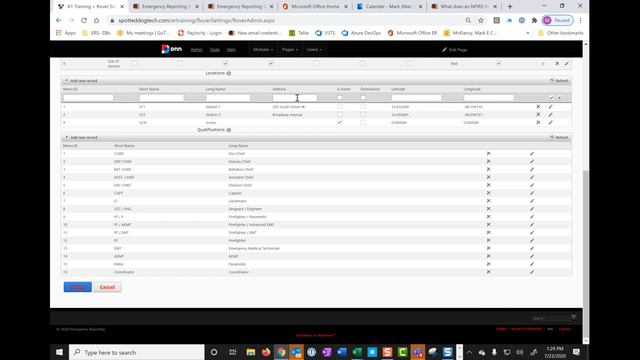Delete the Station 1 location row

pos(538,107)
